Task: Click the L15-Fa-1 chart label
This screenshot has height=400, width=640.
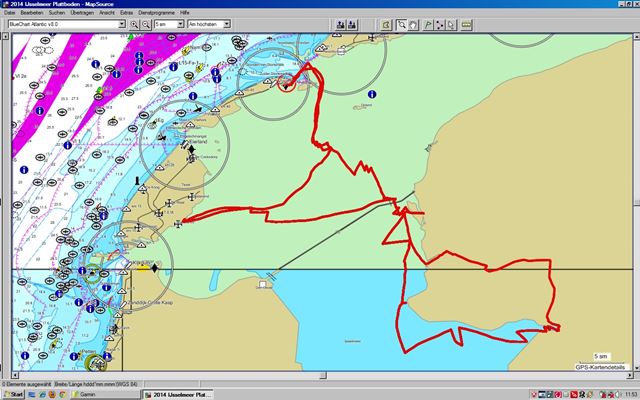Action: click(x=189, y=63)
